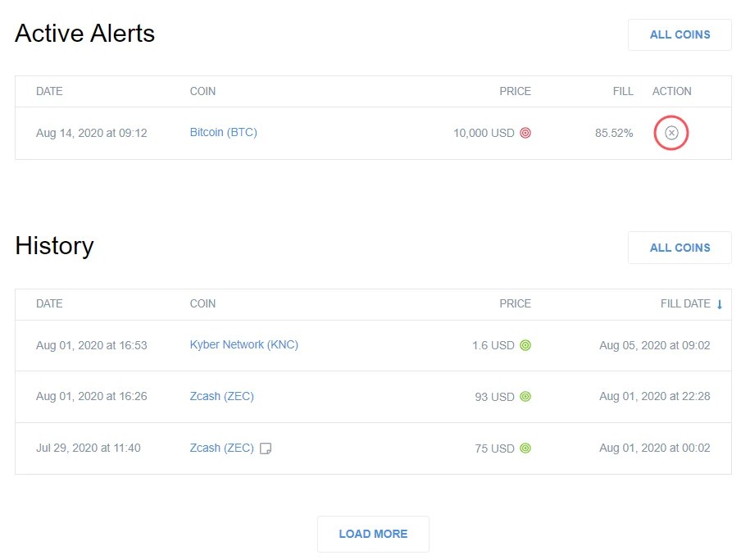
Task: Click the red target icon beside 10,000 USD
Action: [x=525, y=133]
